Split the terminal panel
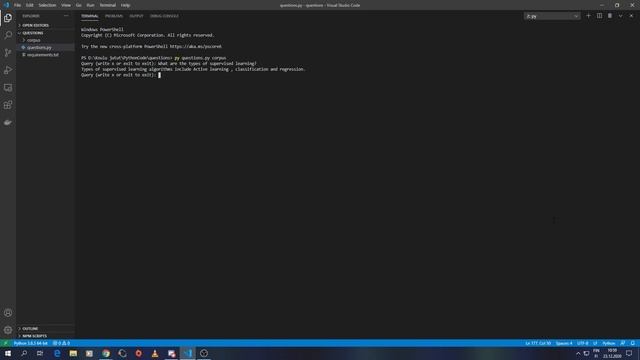Viewport: 640px width, 360px height. pos(599,16)
